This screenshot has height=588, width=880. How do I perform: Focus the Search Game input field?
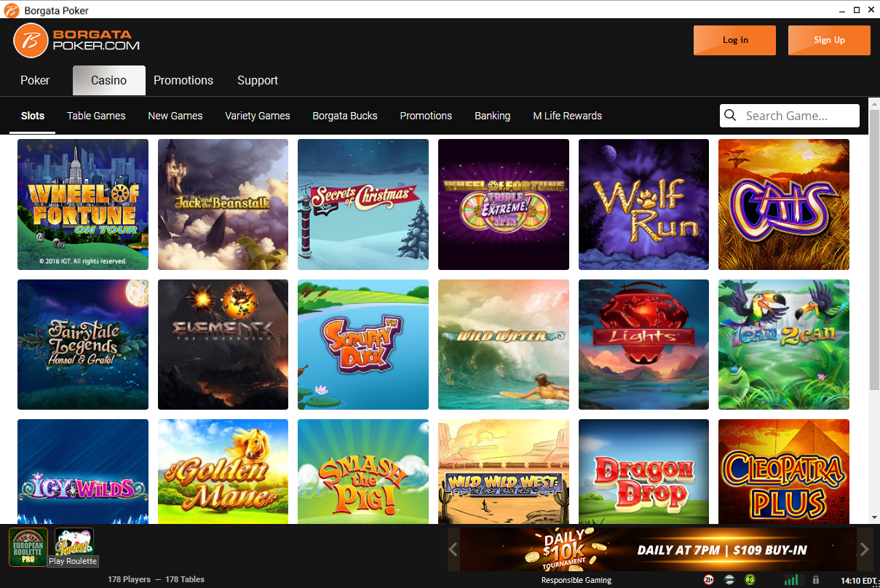point(790,116)
